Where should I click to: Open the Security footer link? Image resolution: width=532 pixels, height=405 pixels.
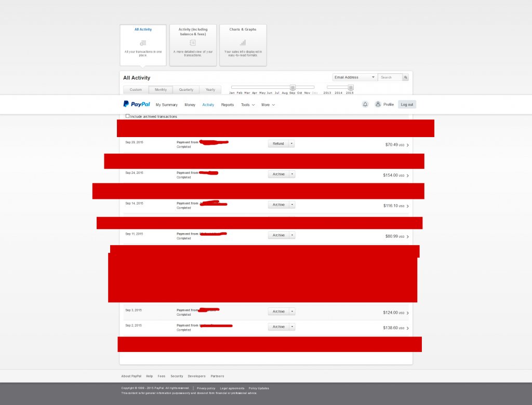pos(177,376)
